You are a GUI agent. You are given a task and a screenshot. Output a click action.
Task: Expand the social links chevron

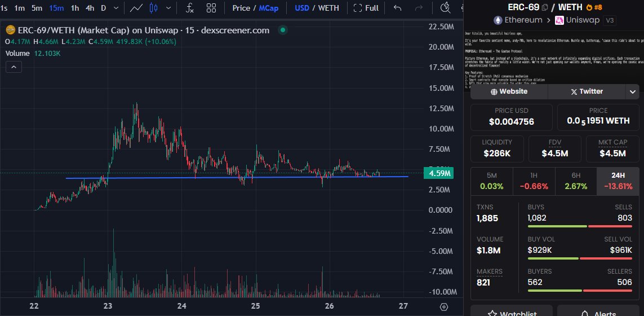(x=633, y=92)
